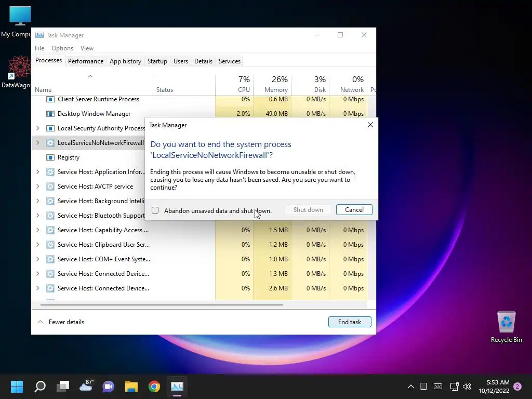Screen dimensions: 532x399
Task: Open the Chat app on taskbar
Action: tap(109, 386)
